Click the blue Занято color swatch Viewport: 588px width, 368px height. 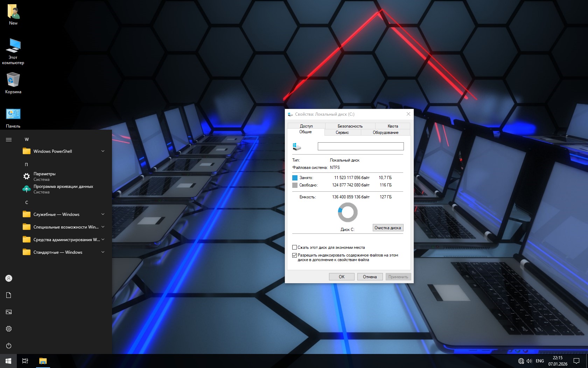[295, 178]
